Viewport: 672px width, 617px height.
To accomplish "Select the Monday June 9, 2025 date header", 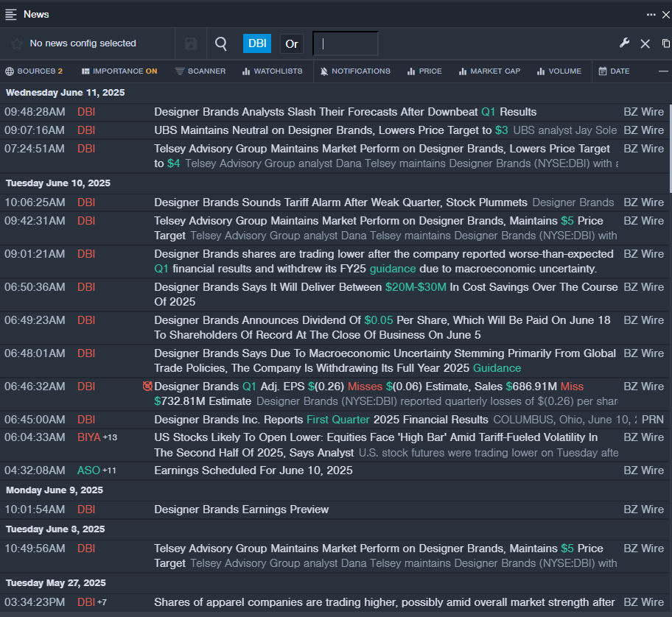I will pyautogui.click(x=55, y=490).
